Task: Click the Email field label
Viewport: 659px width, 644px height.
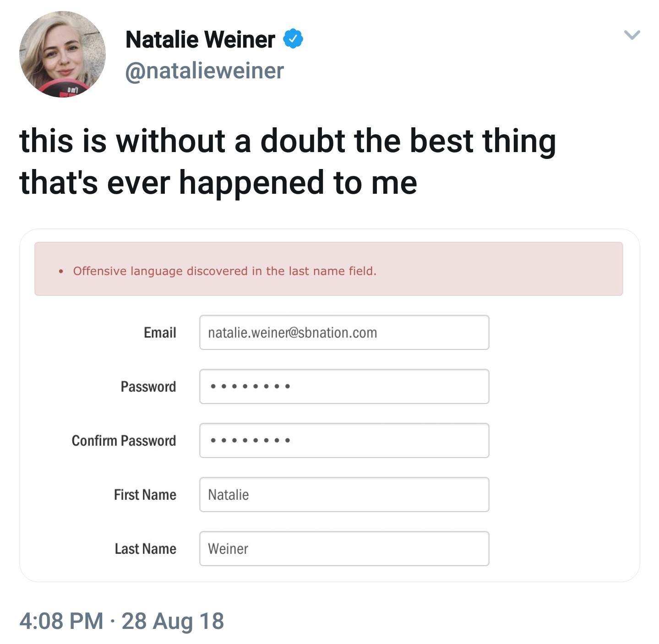Action: 160,333
